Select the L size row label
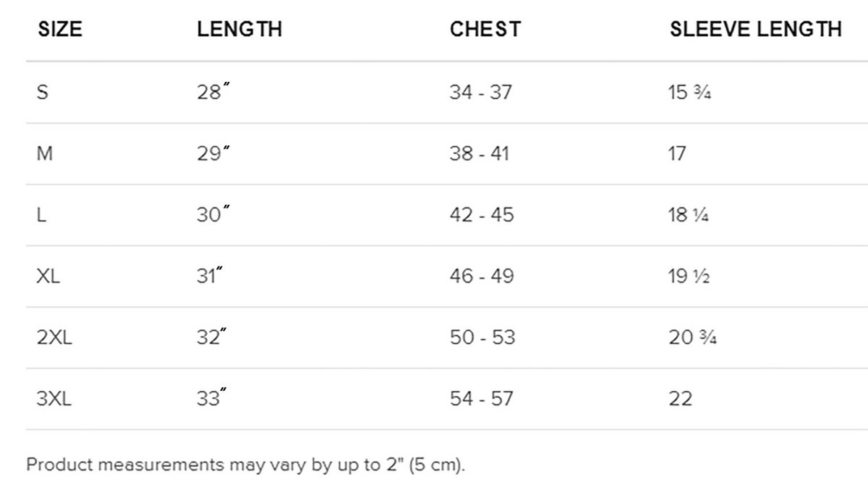Screen dimensions: 868x498 click(42, 215)
